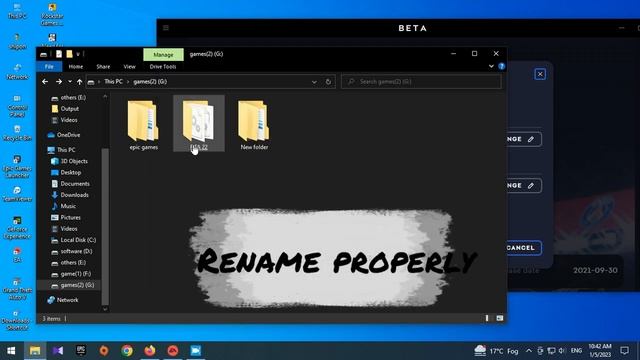Refresh the games(2) (G:) folder view
Image resolution: width=640 pixels, height=360 pixels.
pos(328,82)
